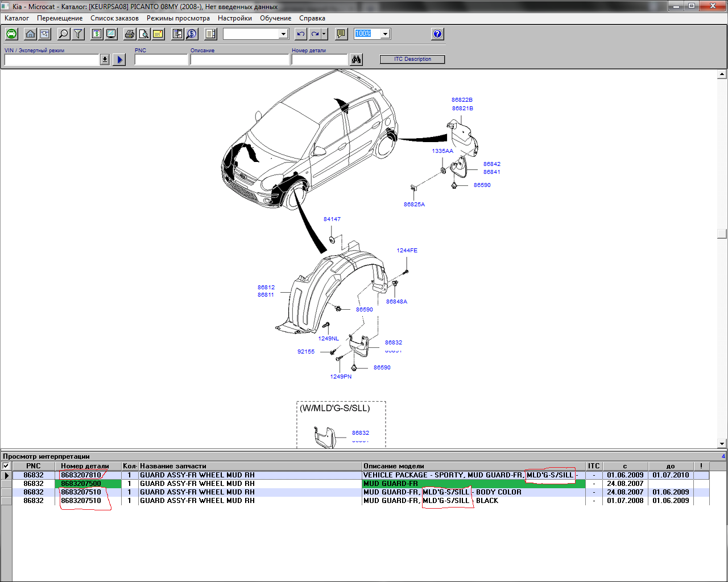Click the comment notes speech bubble icon
728x582 pixels.
(x=341, y=34)
